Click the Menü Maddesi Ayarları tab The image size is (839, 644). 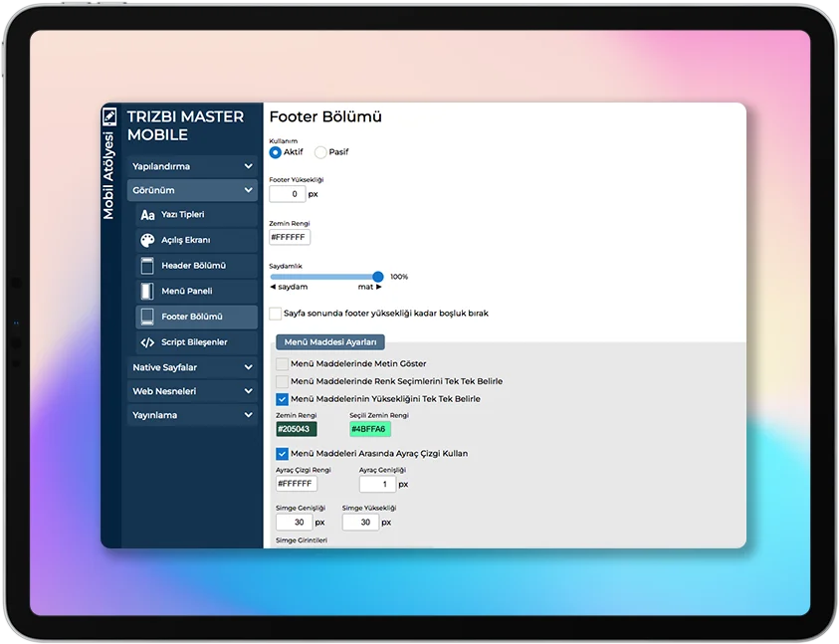tap(329, 342)
